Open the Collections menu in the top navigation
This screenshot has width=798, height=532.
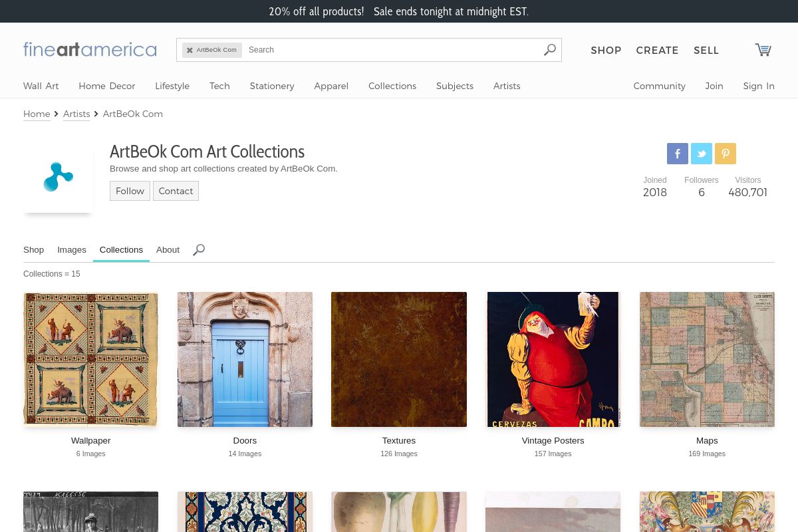pos(392,86)
